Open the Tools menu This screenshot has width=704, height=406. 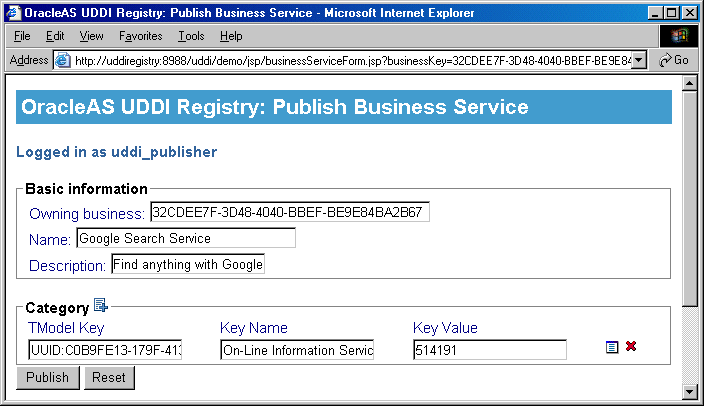click(191, 36)
